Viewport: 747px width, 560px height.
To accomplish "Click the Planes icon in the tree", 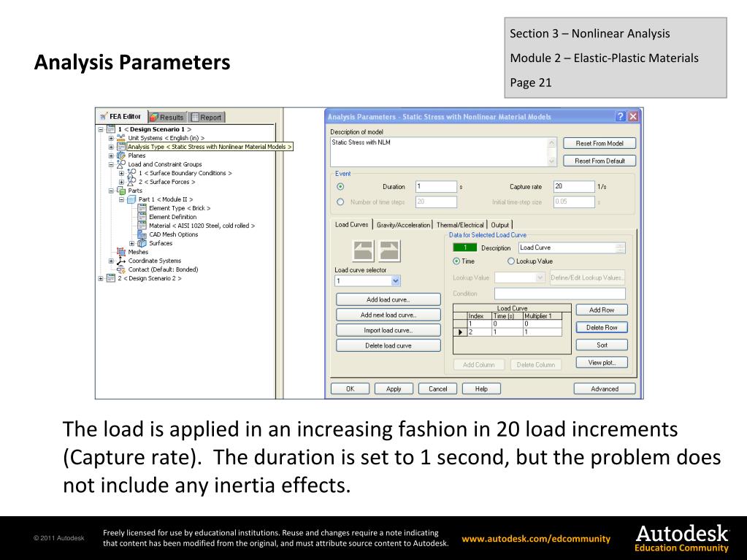I will point(121,156).
